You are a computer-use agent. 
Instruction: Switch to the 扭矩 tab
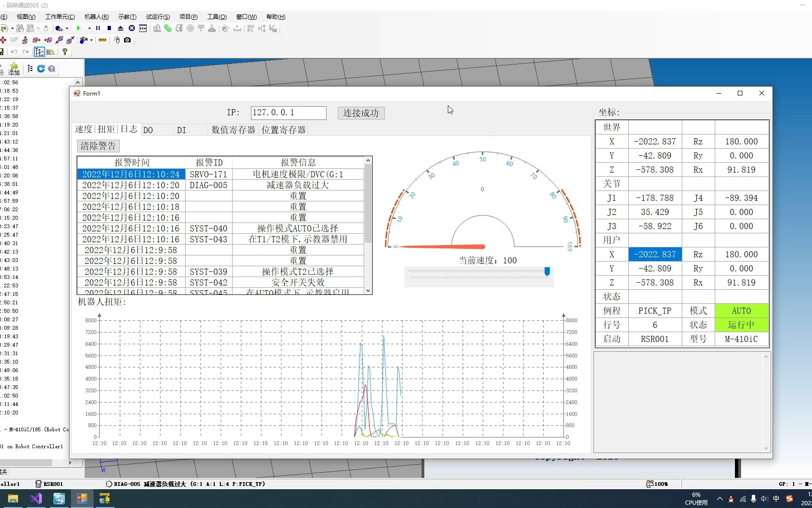click(106, 129)
